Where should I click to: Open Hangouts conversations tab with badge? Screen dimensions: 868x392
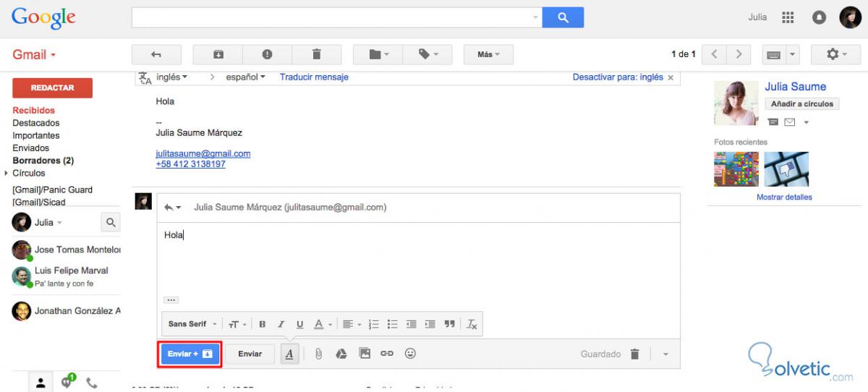67,383
